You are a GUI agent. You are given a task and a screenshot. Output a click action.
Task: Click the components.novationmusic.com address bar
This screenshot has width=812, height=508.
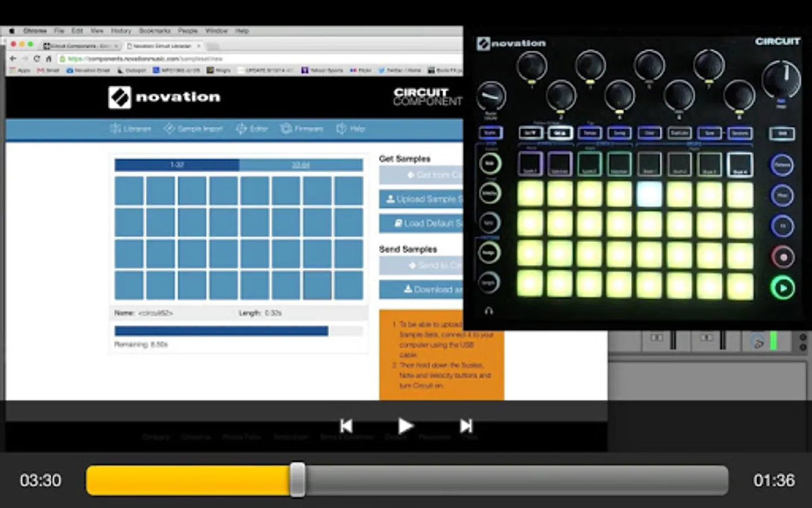pyautogui.click(x=259, y=59)
